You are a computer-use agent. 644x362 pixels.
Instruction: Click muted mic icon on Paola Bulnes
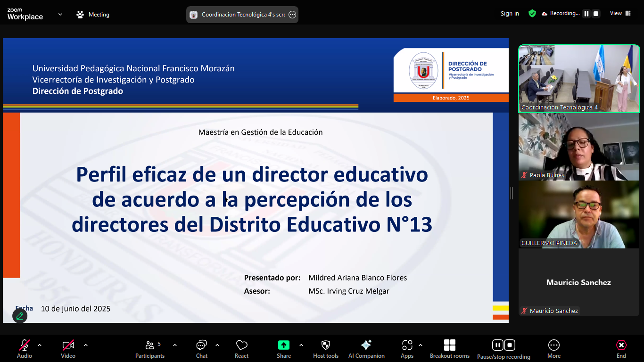point(524,175)
